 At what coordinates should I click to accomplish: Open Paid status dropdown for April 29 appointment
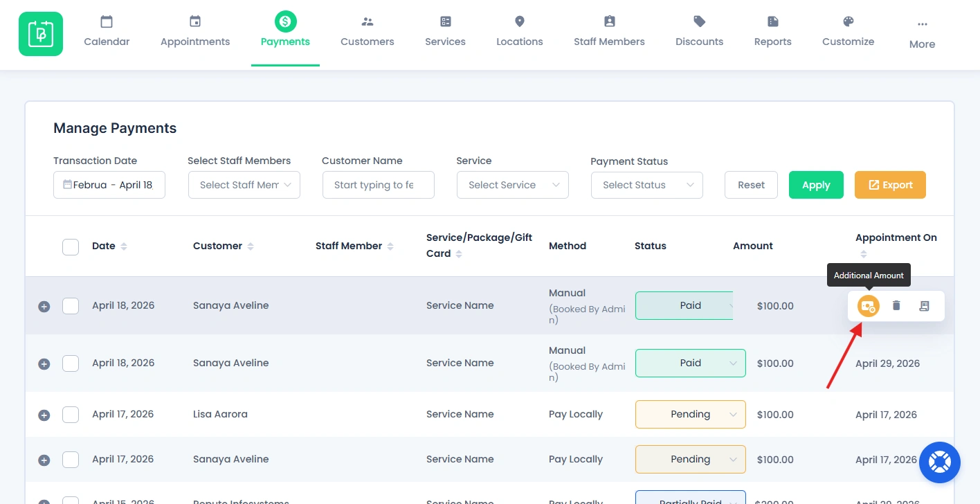[691, 363]
